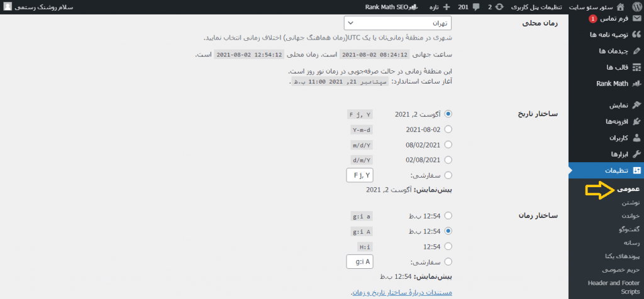Viewport: 644px width, 299px height.
Task: Select the g:i a lowercase time format
Action: 448,215
